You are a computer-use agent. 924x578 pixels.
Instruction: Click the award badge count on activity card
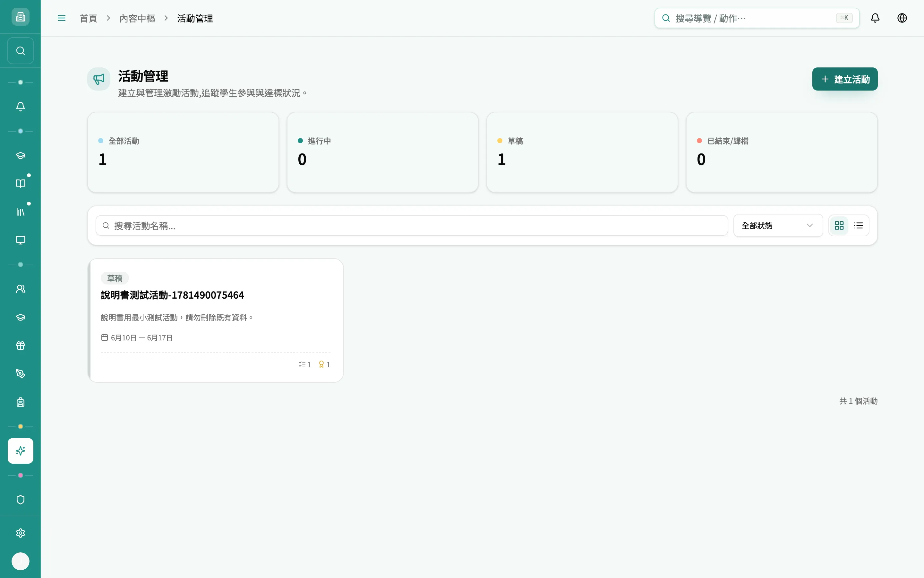(324, 365)
